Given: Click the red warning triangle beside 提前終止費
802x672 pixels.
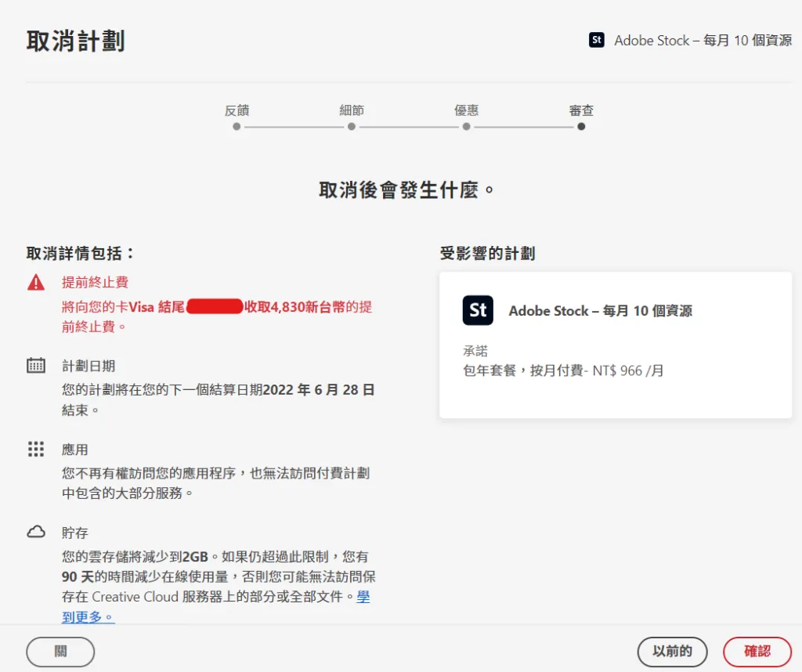Looking at the screenshot, I should tap(35, 282).
